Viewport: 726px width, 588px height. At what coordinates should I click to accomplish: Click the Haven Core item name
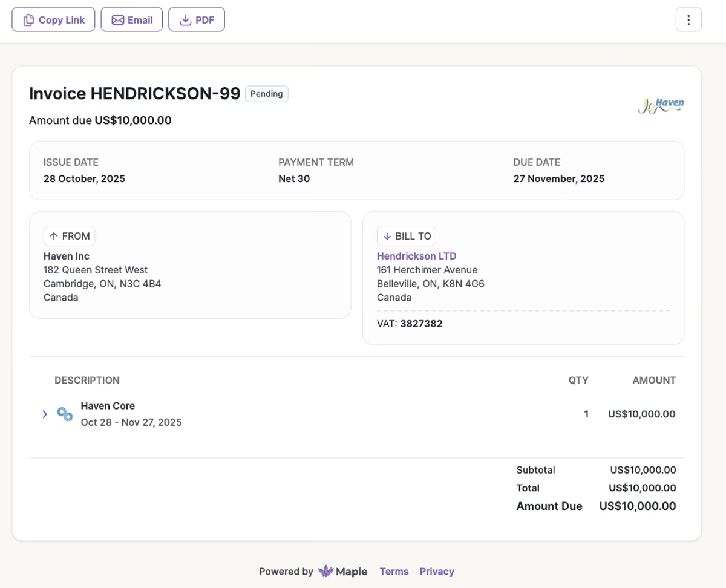pyautogui.click(x=108, y=406)
